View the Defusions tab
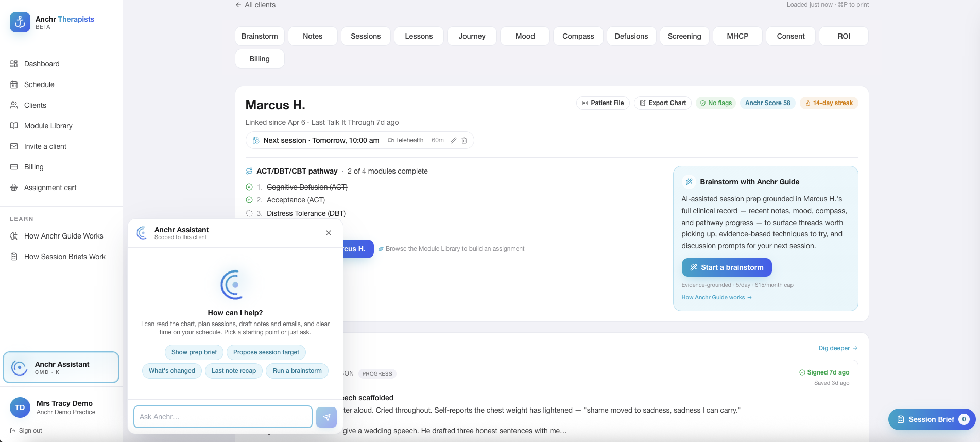The height and width of the screenshot is (442, 980). (x=631, y=36)
